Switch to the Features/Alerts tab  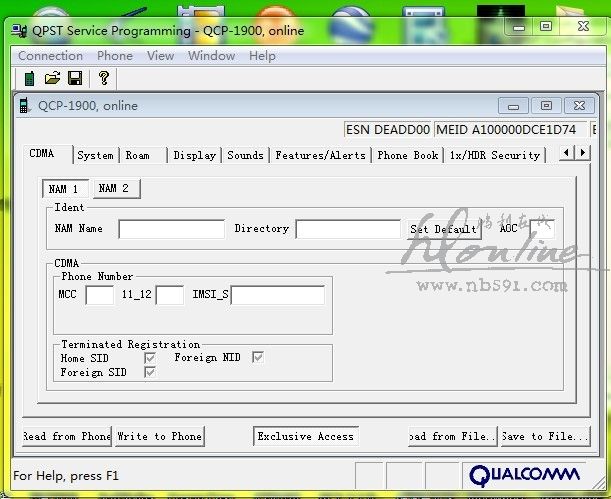click(320, 155)
